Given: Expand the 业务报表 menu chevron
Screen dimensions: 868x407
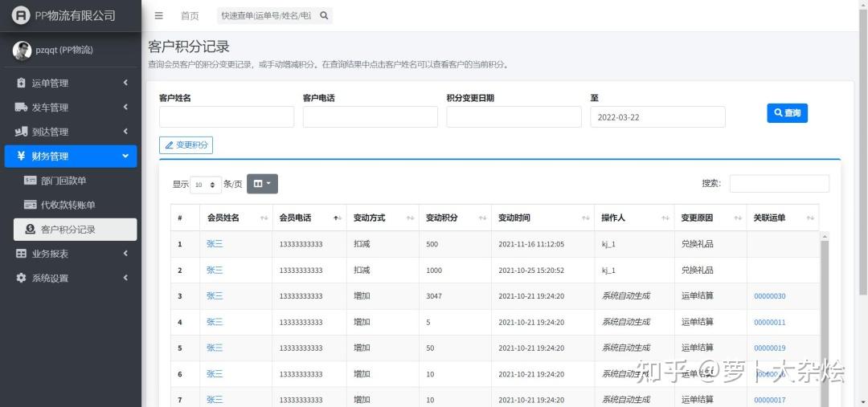Looking at the screenshot, I should coord(125,253).
